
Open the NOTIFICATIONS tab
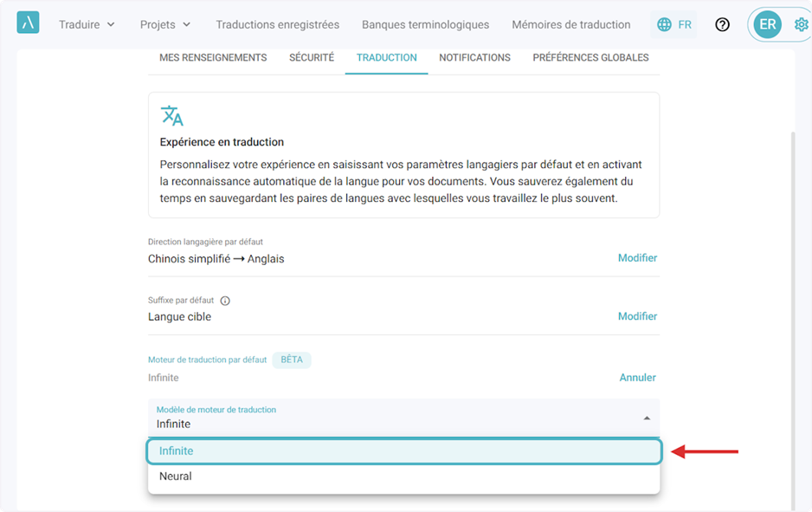(475, 57)
